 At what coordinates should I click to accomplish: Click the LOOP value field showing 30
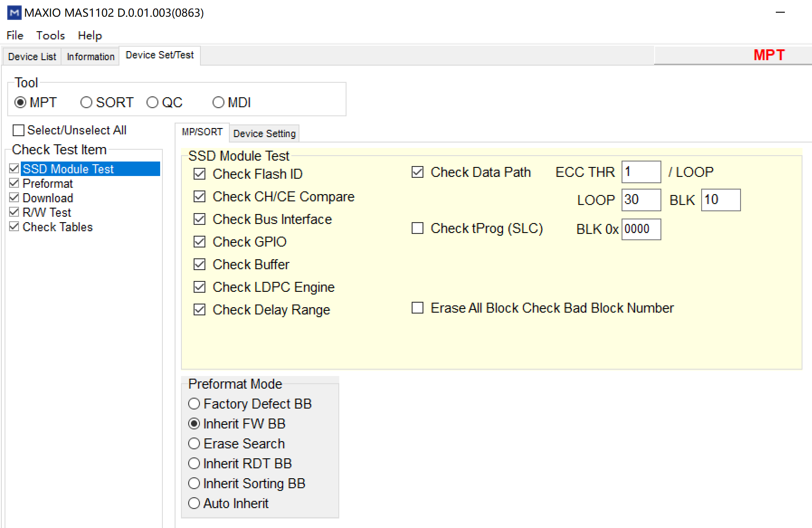click(x=641, y=200)
